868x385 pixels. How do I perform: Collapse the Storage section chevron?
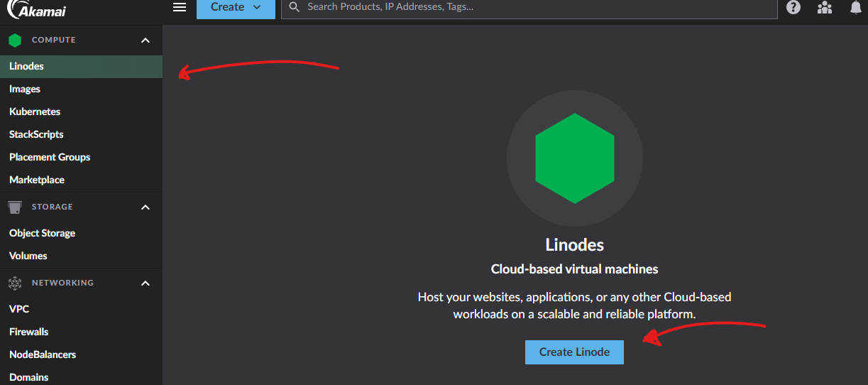[145, 207]
